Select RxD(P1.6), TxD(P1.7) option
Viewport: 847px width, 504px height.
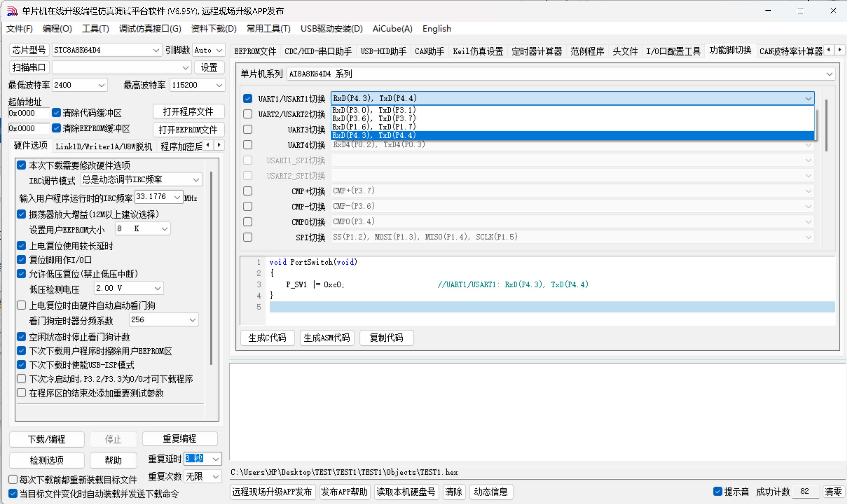click(572, 127)
